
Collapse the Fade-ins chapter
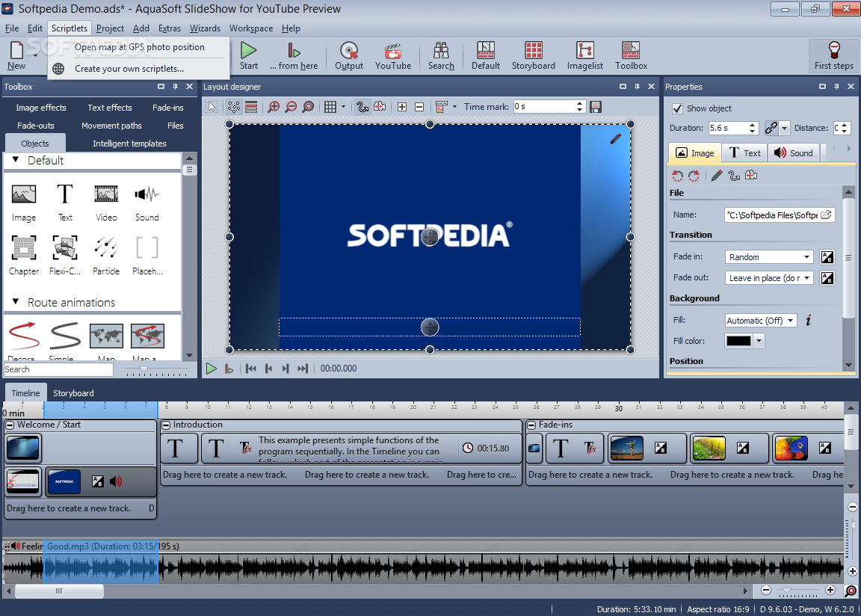[x=531, y=425]
